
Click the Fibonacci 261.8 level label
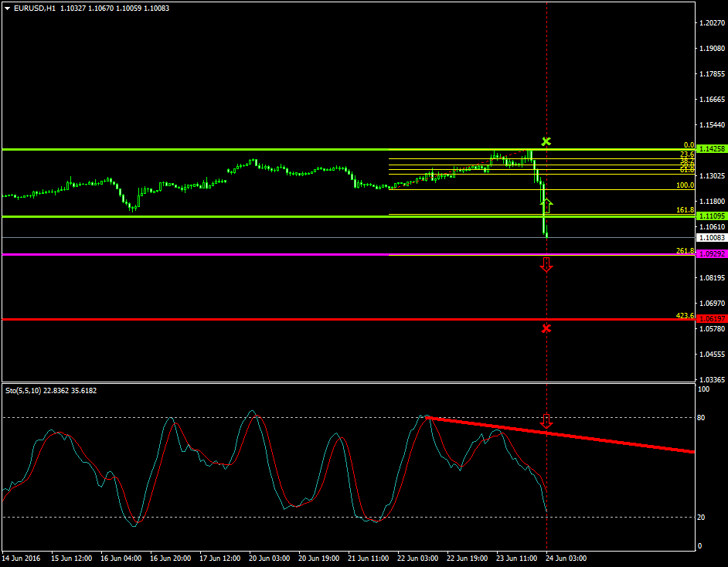pyautogui.click(x=685, y=250)
